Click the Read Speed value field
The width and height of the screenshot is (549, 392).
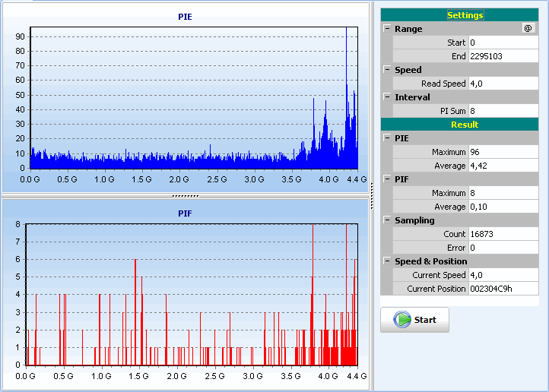pyautogui.click(x=503, y=84)
